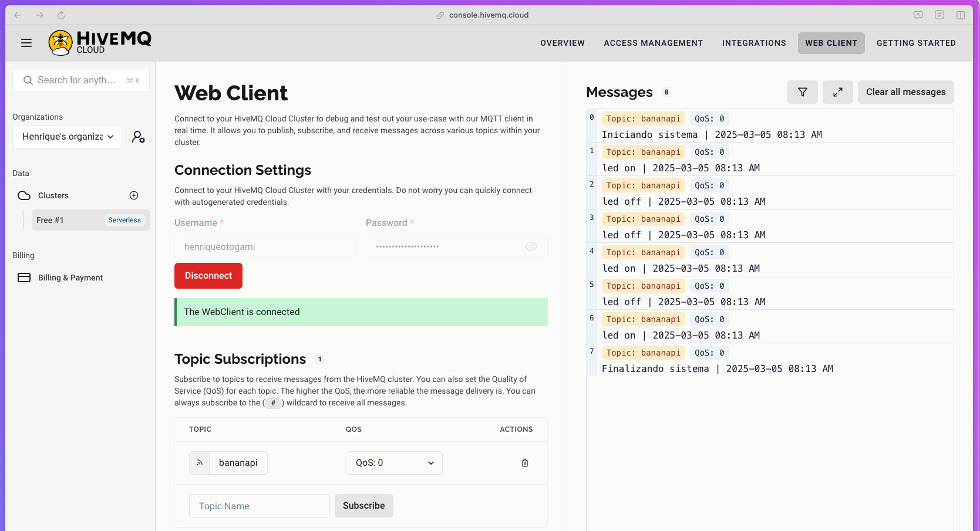Open organization user settings icon
The height and width of the screenshot is (531, 980).
(x=139, y=137)
